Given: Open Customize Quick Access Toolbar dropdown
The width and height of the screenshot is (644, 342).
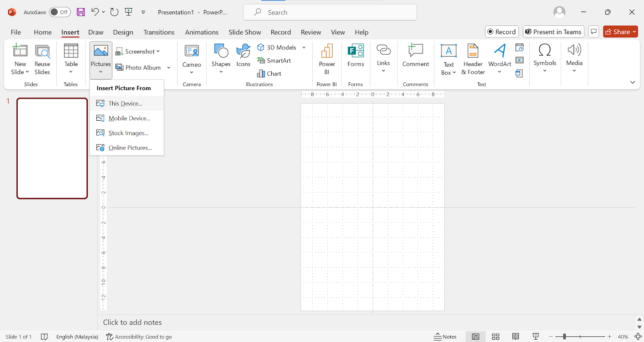Looking at the screenshot, I should [143, 12].
